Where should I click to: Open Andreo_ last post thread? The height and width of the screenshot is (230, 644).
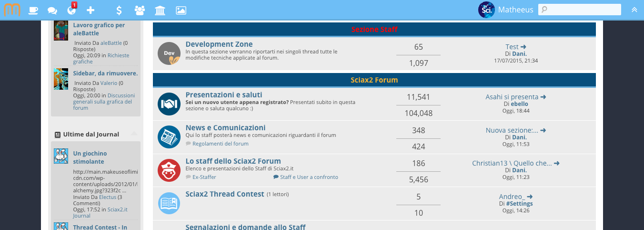tap(512, 197)
